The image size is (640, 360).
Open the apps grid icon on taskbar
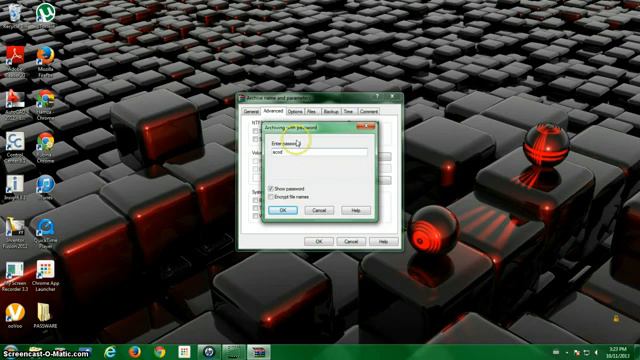pos(184,352)
